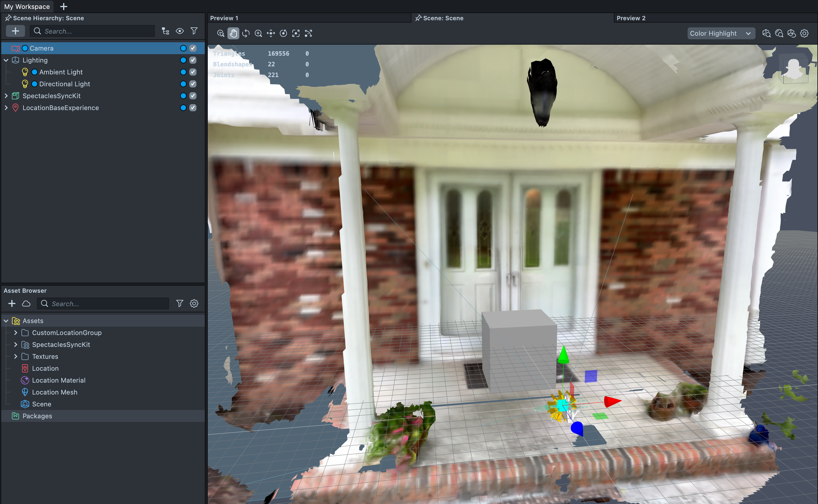Viewport: 818px width, 504px height.
Task: Switch to the Preview 2 tab
Action: point(631,18)
